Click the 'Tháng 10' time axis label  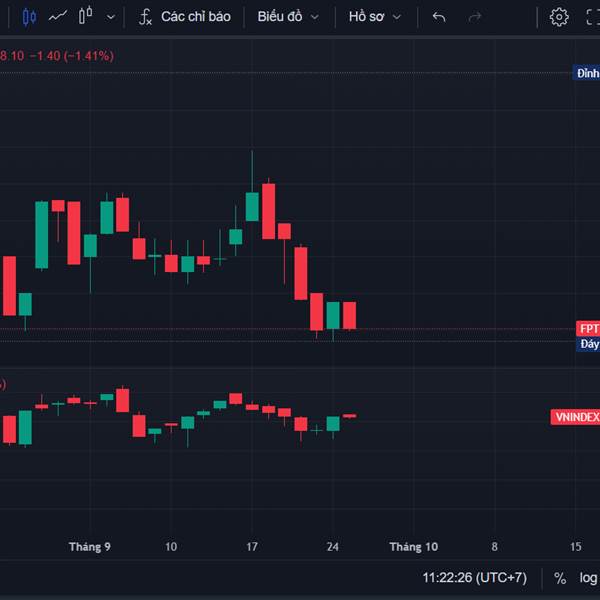[413, 547]
